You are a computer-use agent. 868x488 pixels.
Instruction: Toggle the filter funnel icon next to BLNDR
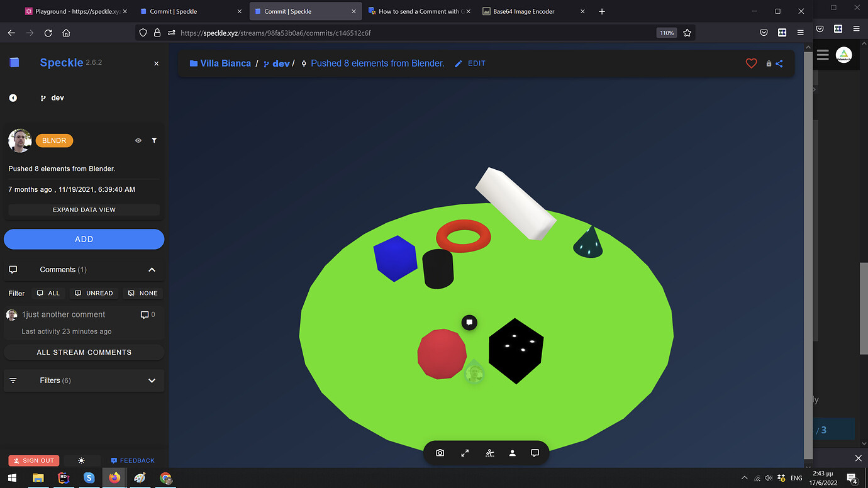pos(154,141)
